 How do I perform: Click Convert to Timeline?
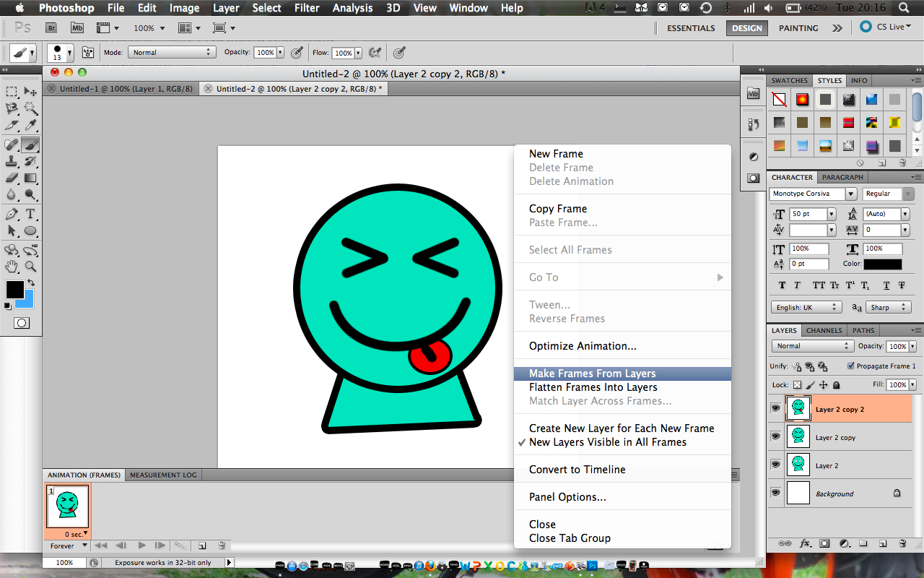(577, 470)
